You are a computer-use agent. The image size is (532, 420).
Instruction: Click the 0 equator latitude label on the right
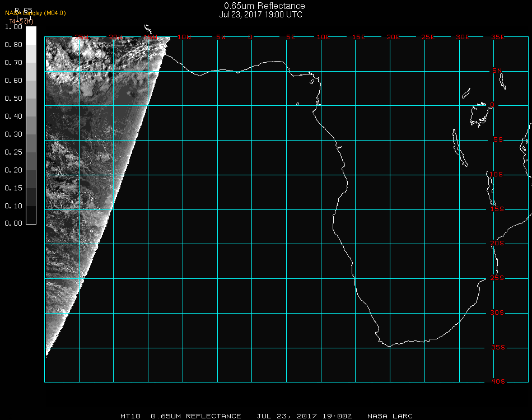pyautogui.click(x=492, y=105)
